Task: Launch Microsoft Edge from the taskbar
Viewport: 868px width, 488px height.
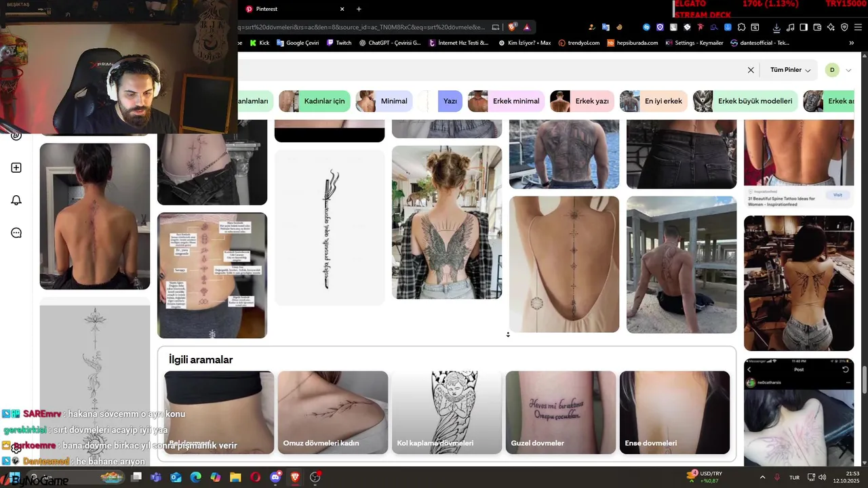Action: 195,477
